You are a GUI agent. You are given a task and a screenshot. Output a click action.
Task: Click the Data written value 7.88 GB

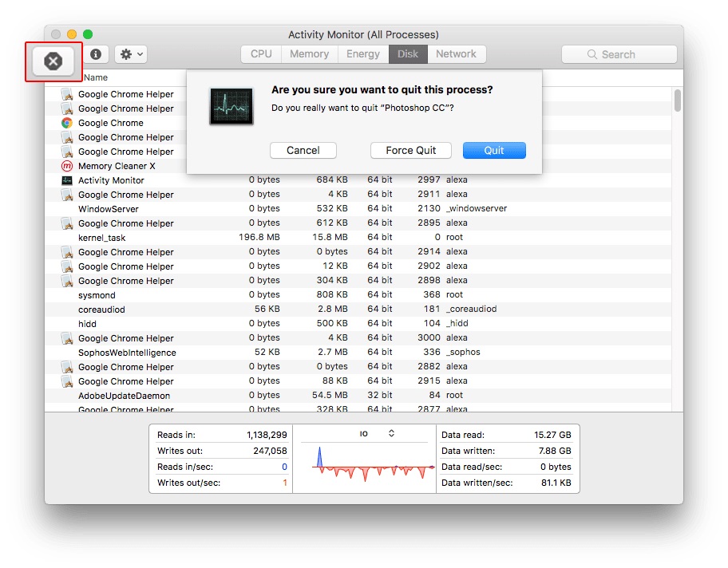555,451
